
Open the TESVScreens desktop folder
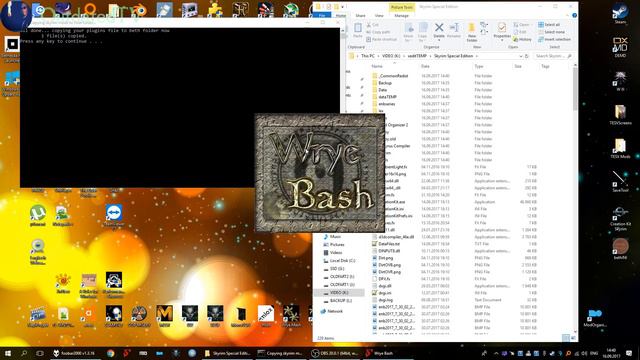click(620, 115)
